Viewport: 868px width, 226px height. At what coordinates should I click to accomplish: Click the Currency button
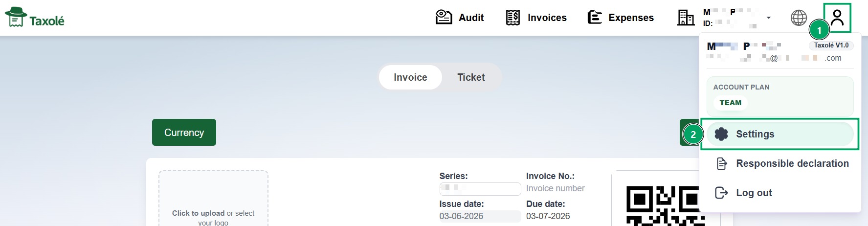(184, 132)
